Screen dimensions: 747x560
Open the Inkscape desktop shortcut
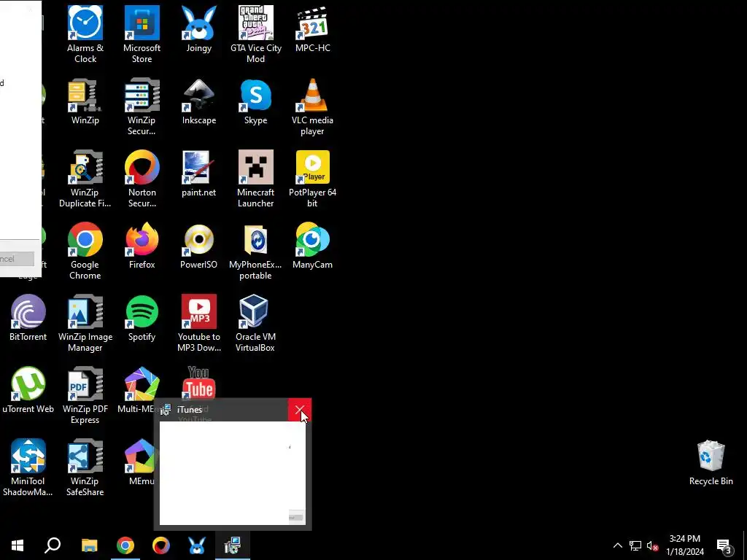198,101
